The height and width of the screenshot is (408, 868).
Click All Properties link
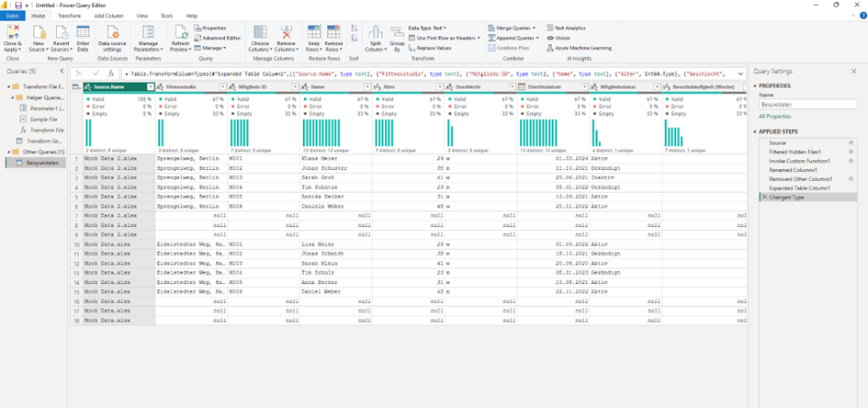pyautogui.click(x=774, y=117)
